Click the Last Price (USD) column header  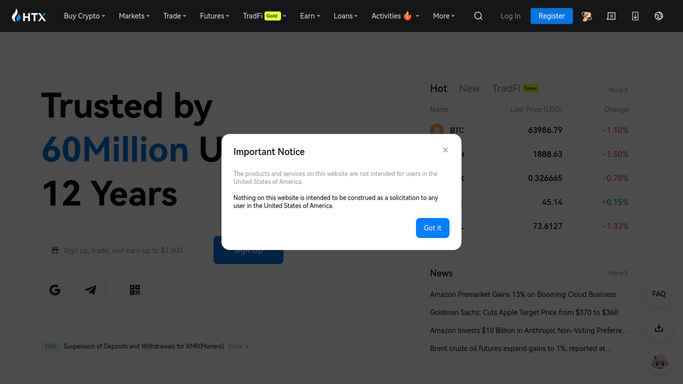coord(536,110)
